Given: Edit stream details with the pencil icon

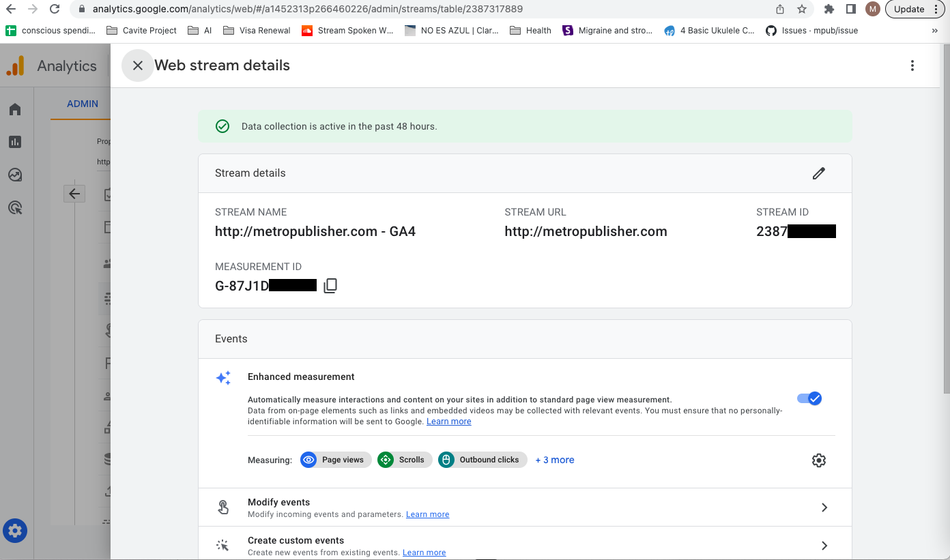Looking at the screenshot, I should tap(819, 173).
